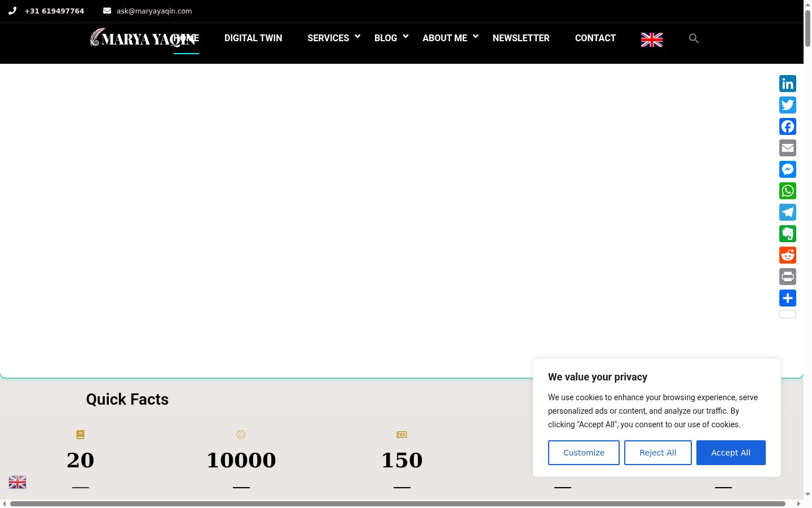Image resolution: width=812 pixels, height=508 pixels.
Task: Open the Home menu item
Action: (186, 38)
